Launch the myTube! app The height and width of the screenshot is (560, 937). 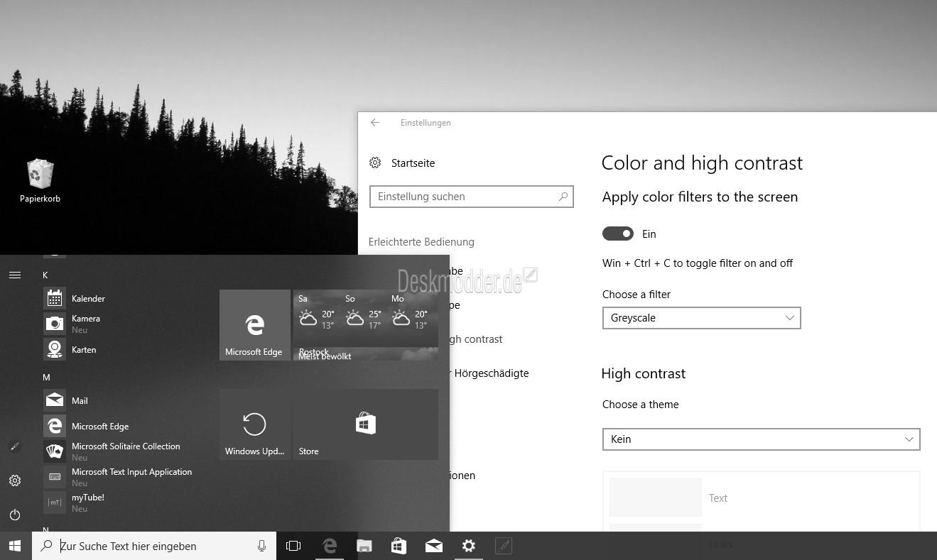(x=74, y=503)
